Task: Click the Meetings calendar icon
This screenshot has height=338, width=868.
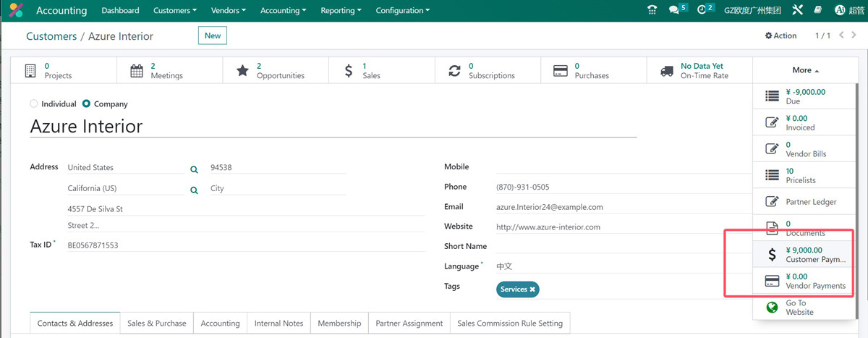Action: tap(137, 71)
